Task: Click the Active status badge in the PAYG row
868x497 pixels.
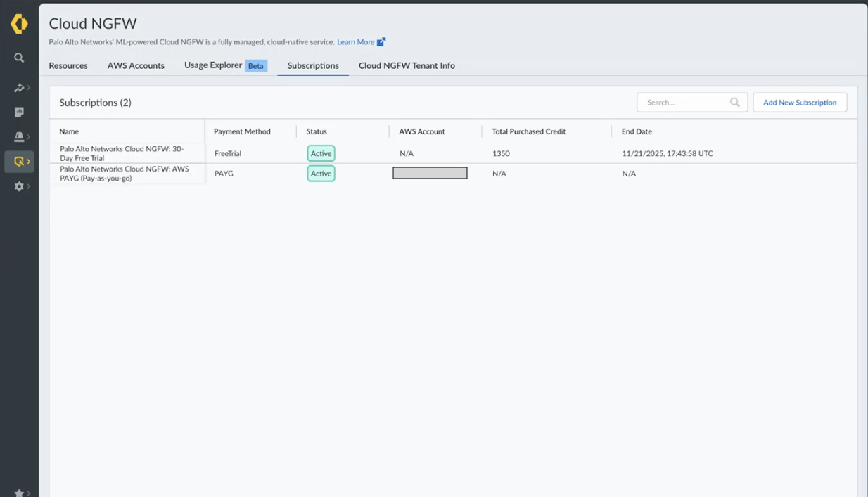Action: coord(321,174)
